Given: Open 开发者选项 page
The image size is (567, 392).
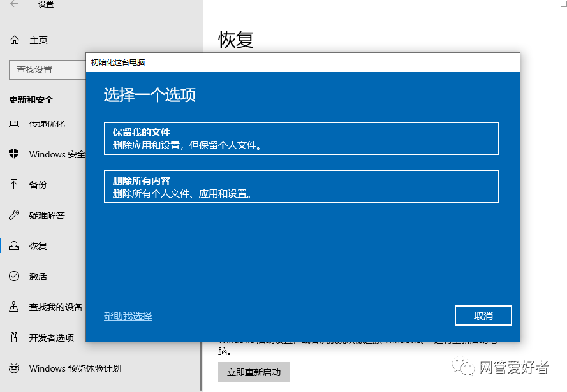Looking at the screenshot, I should coord(52,337).
